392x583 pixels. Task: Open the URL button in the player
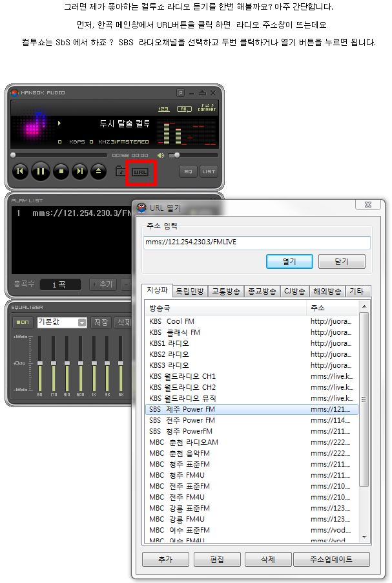[x=140, y=172]
